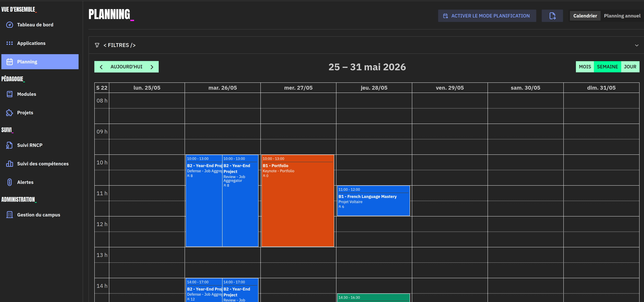
Task: Click the 25 – 31 mai 2026 title
Action: click(x=367, y=67)
